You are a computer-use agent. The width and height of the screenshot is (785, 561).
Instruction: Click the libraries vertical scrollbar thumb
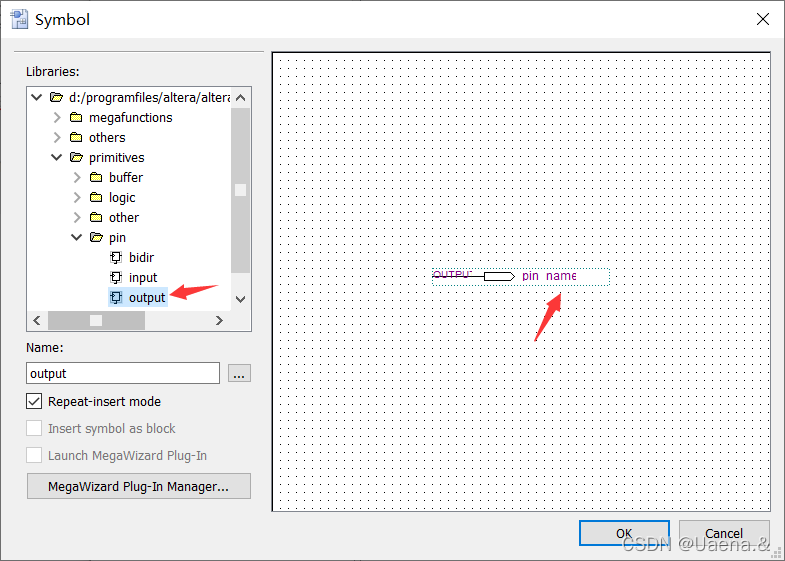click(x=240, y=190)
